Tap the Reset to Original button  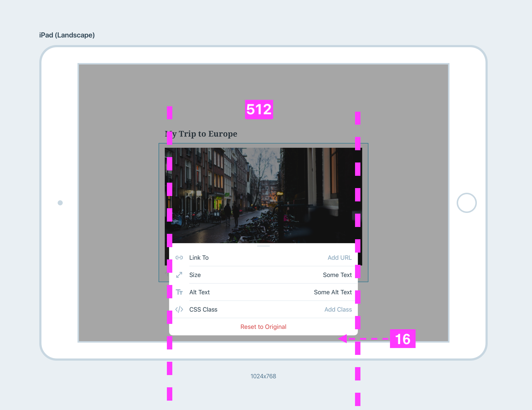263,326
